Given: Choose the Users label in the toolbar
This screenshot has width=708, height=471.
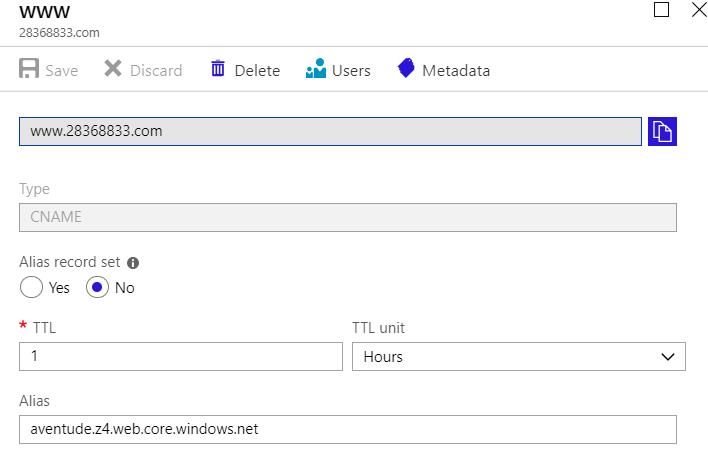Looking at the screenshot, I should [351, 71].
